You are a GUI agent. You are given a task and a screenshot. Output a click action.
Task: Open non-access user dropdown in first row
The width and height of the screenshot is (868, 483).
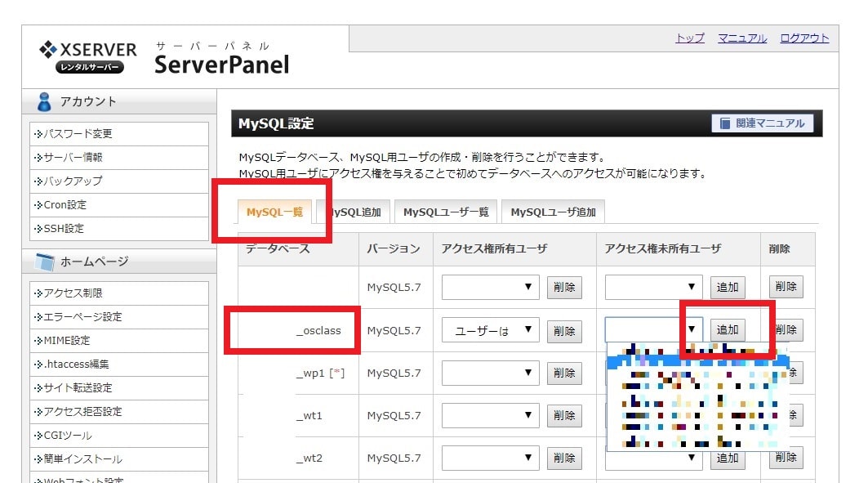click(x=653, y=287)
